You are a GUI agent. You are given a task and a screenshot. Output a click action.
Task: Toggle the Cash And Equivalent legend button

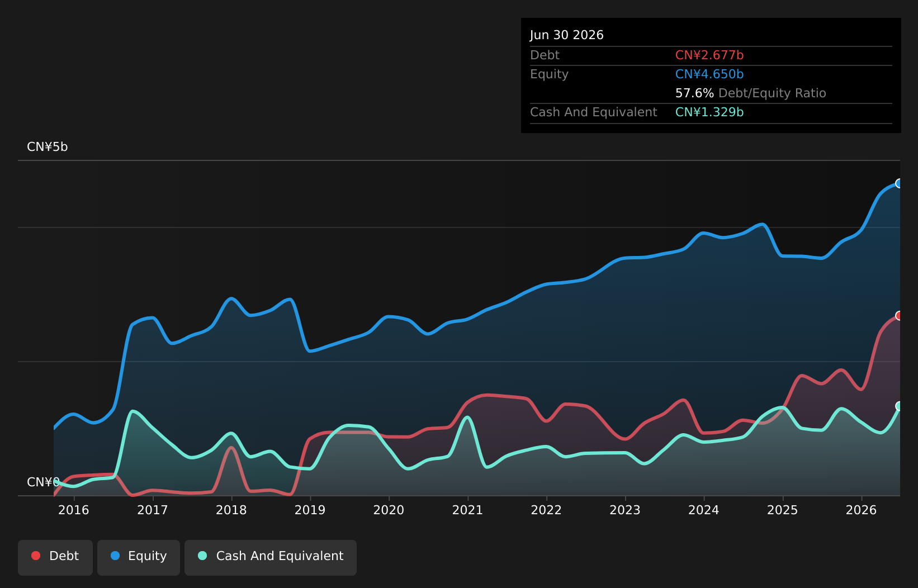[x=271, y=557]
